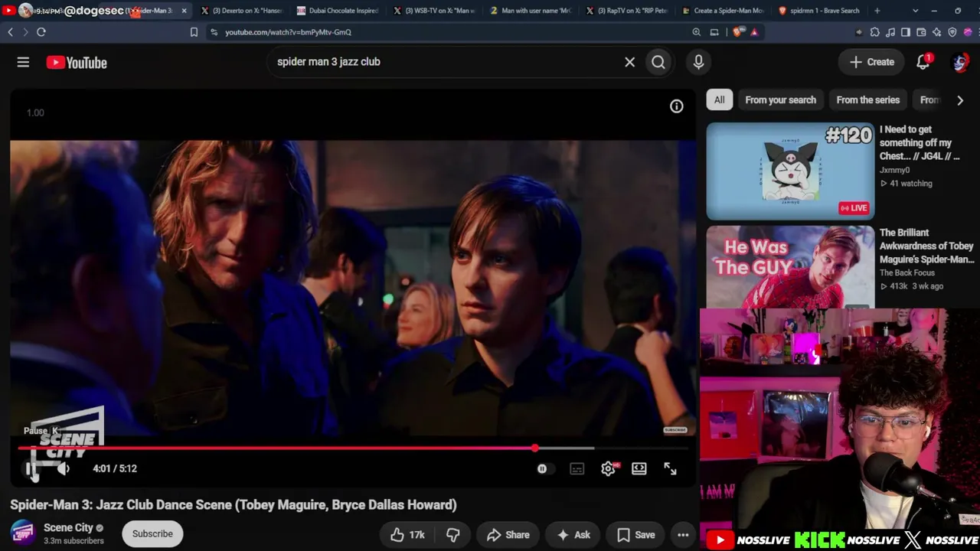Open a new browser tab
980x551 pixels.
tap(877, 11)
